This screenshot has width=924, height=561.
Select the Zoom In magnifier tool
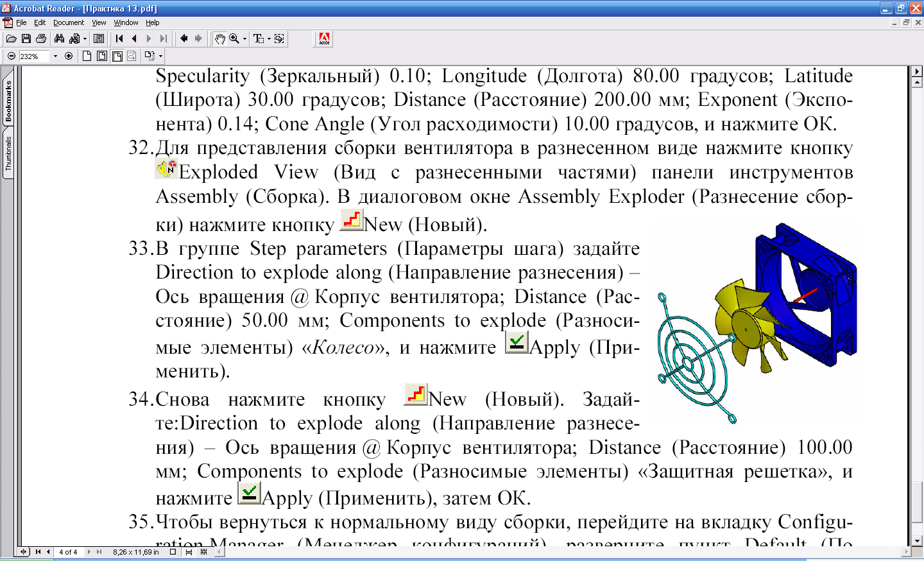pos(234,39)
